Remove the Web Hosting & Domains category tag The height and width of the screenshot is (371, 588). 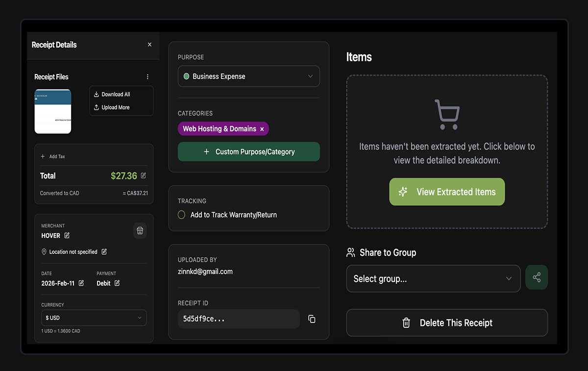[x=262, y=128]
